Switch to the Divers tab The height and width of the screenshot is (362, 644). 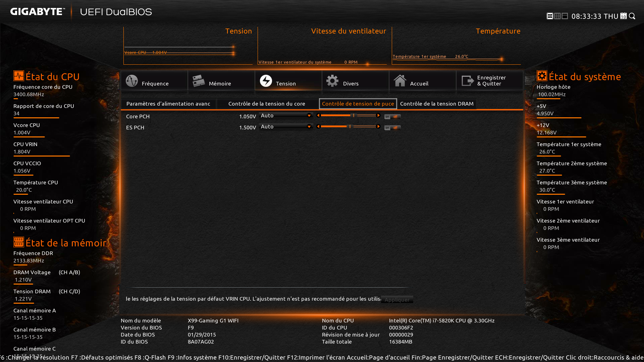click(x=356, y=80)
